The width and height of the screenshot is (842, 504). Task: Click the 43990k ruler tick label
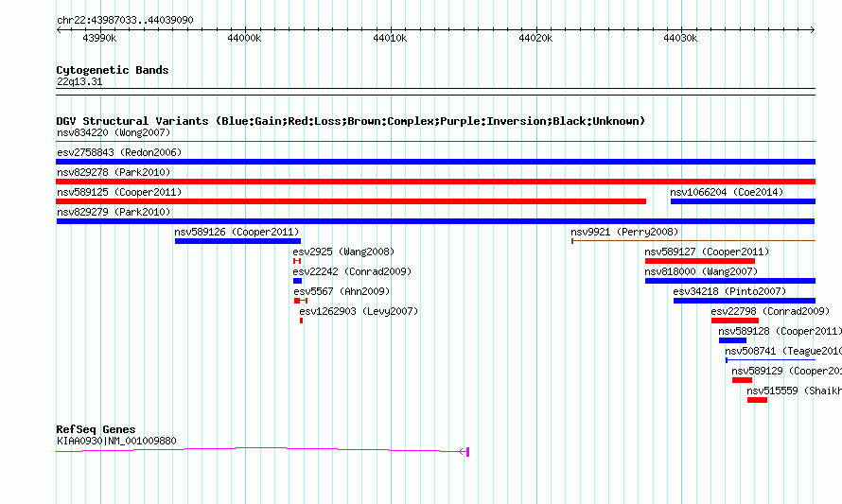click(99, 38)
